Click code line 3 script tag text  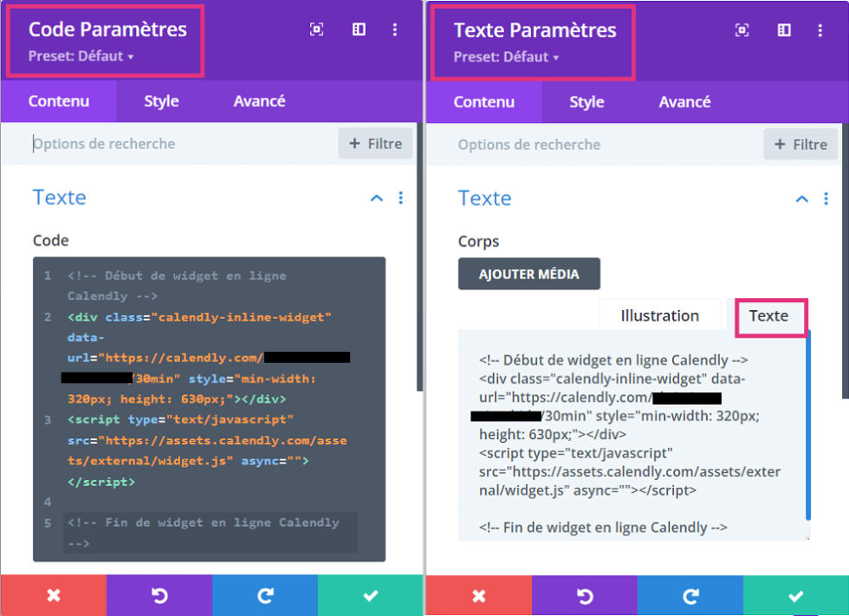click(207, 451)
